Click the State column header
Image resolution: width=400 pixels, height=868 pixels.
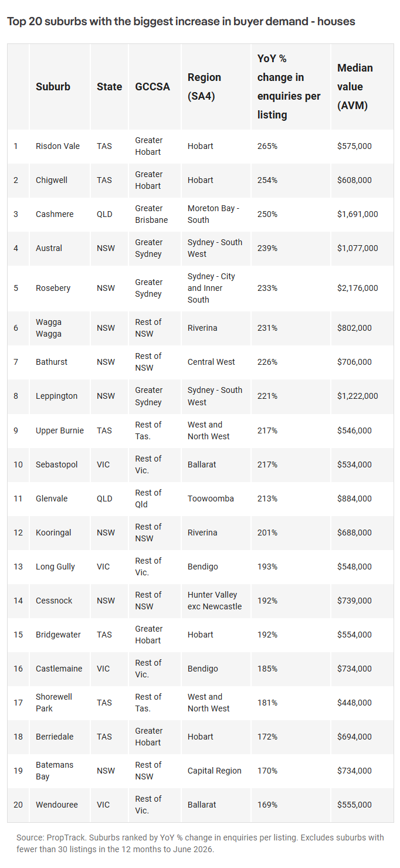[x=109, y=87]
